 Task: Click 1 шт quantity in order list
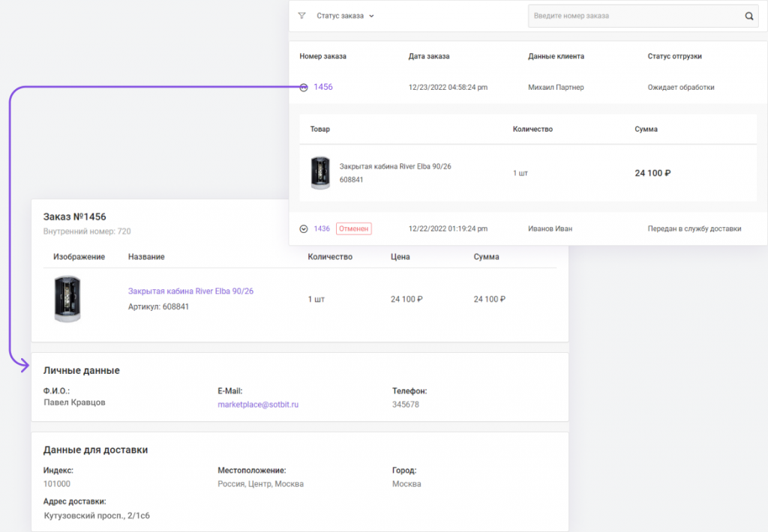tap(520, 173)
